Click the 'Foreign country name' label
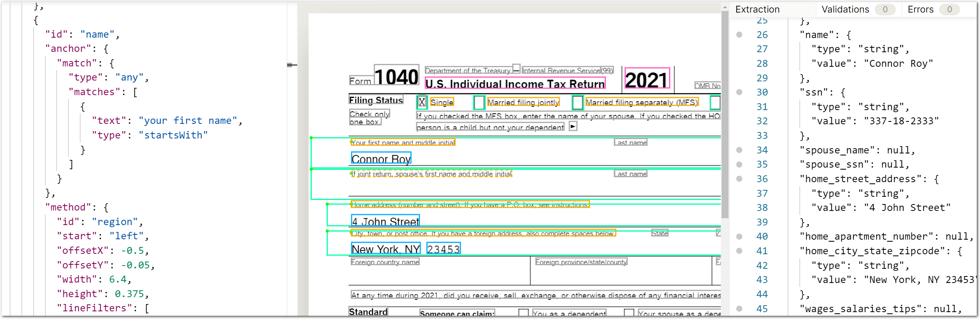Screen dimensions: 980x319 (385, 262)
